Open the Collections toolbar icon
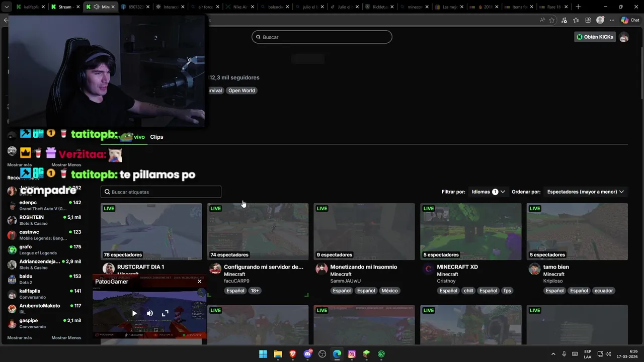Viewport: 644px width, 362px height. click(x=588, y=20)
